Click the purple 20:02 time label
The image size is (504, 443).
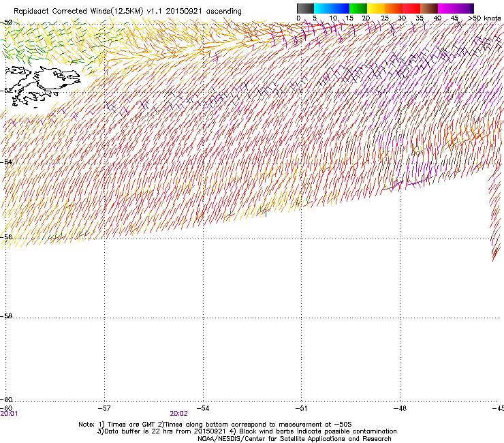[178, 414]
